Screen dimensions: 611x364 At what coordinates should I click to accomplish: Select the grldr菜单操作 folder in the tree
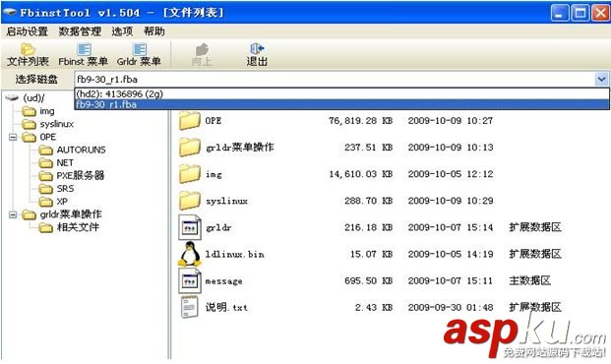[71, 214]
